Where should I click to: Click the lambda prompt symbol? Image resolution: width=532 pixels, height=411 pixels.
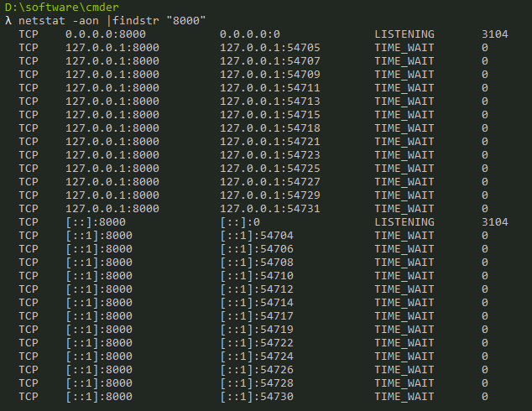coord(8,21)
